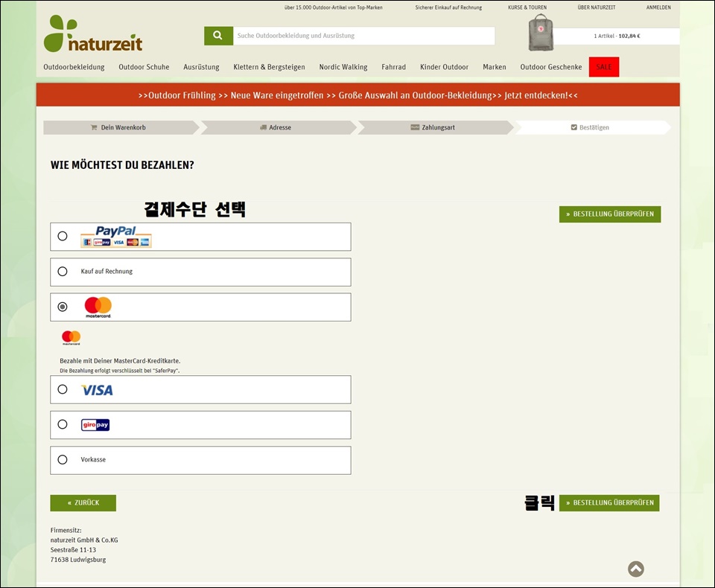This screenshot has width=715, height=588.
Task: Click the upper Bestellung überprüfen button
Action: tap(610, 214)
